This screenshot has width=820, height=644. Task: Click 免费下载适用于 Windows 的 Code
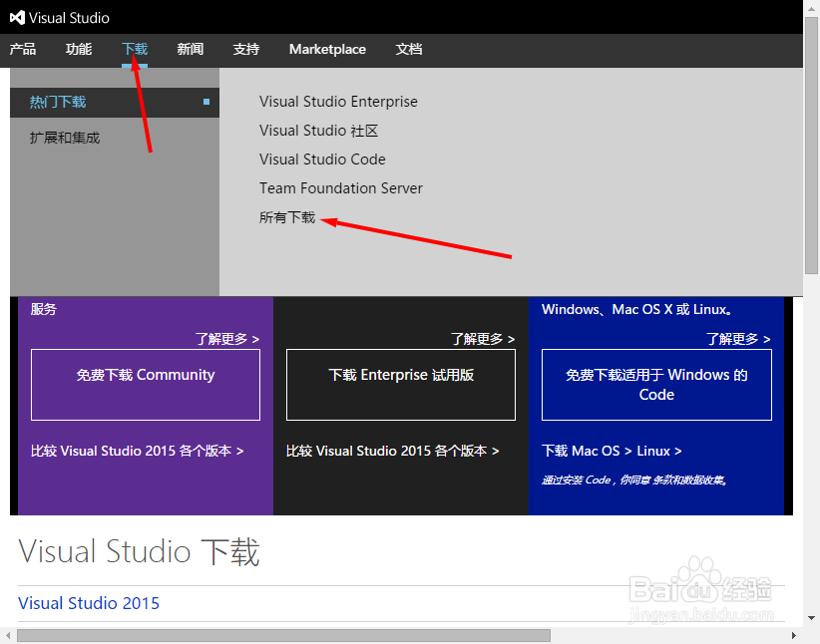point(655,385)
